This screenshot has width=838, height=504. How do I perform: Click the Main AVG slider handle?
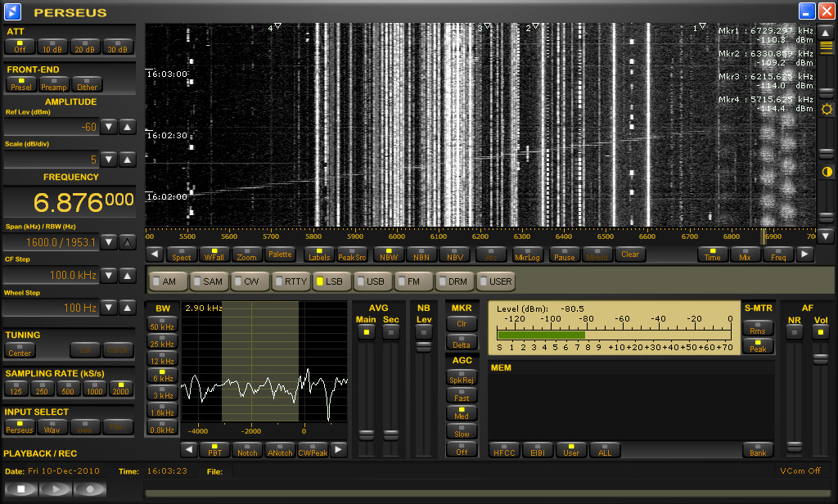366,434
